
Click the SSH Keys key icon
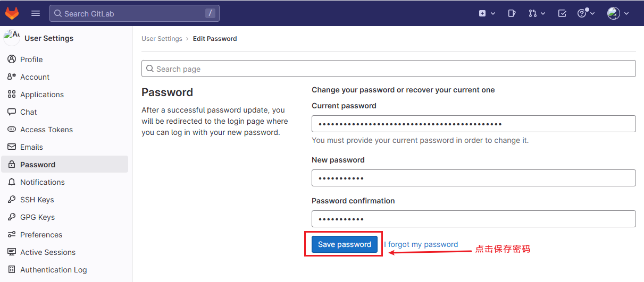[12, 200]
